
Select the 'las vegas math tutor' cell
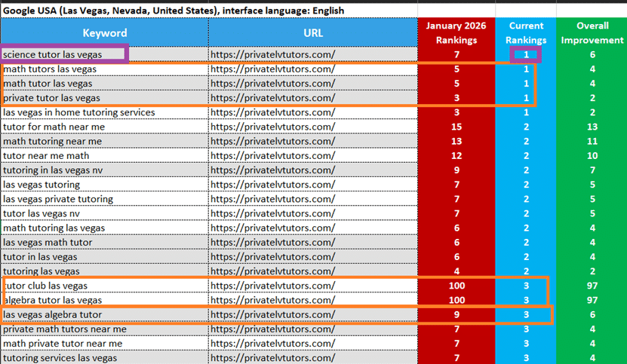pyautogui.click(x=104, y=242)
